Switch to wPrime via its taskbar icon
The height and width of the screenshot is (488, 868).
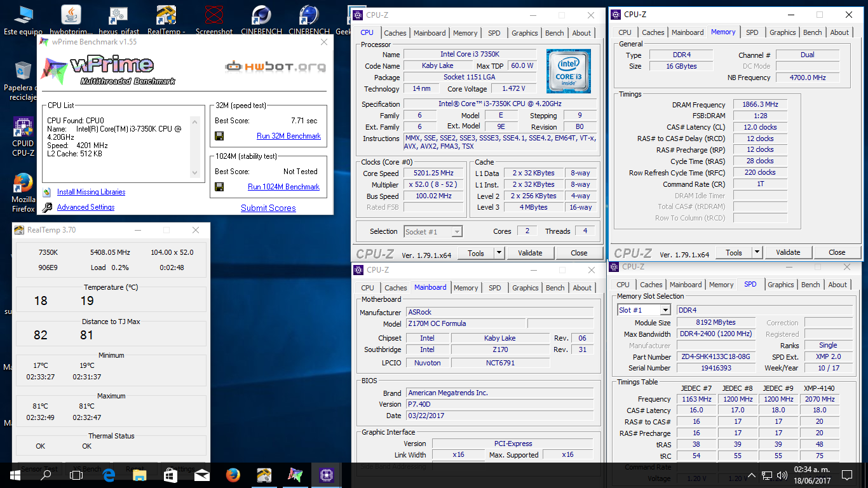coord(295,475)
